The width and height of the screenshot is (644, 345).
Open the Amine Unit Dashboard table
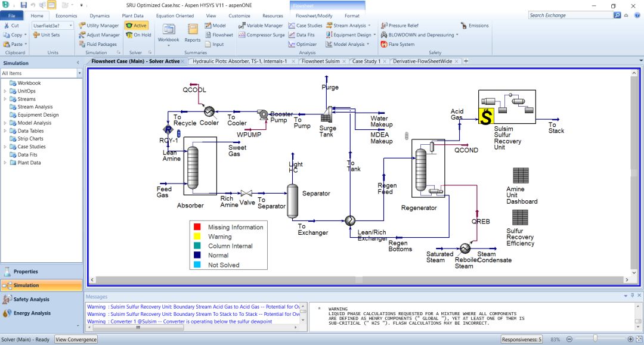pos(521,176)
